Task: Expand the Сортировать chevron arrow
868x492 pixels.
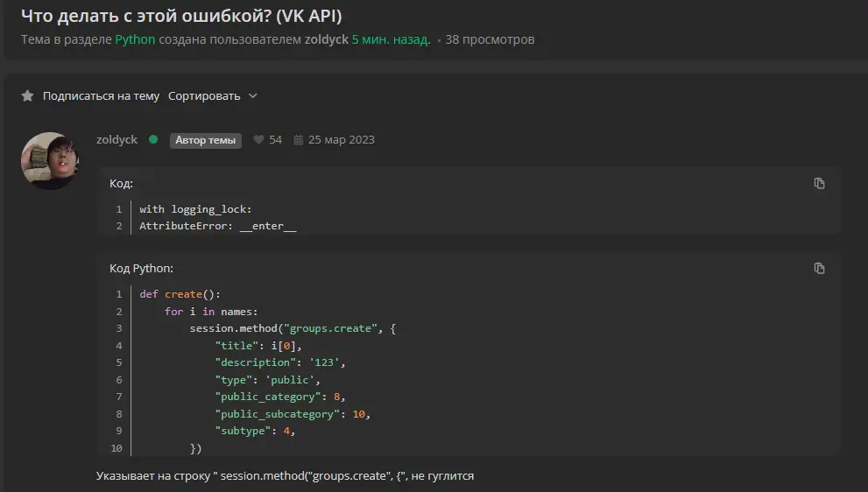Action: pyautogui.click(x=253, y=95)
